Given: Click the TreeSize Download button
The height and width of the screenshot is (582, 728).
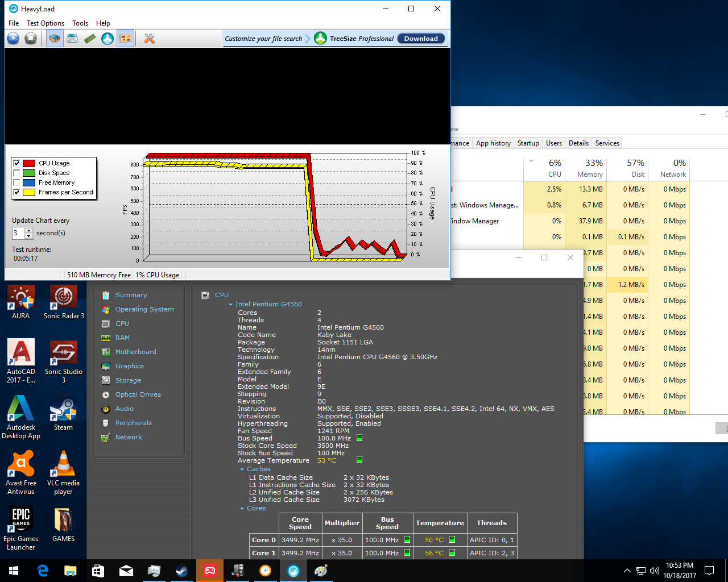Looking at the screenshot, I should [421, 39].
